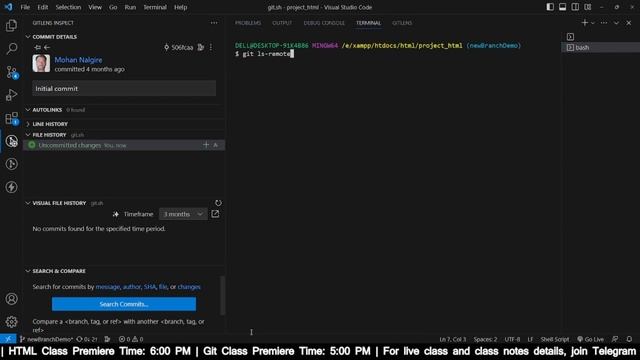Image resolution: width=640 pixels, height=360 pixels.
Task: Open the Explorer view in activity bar
Action: tap(11, 26)
